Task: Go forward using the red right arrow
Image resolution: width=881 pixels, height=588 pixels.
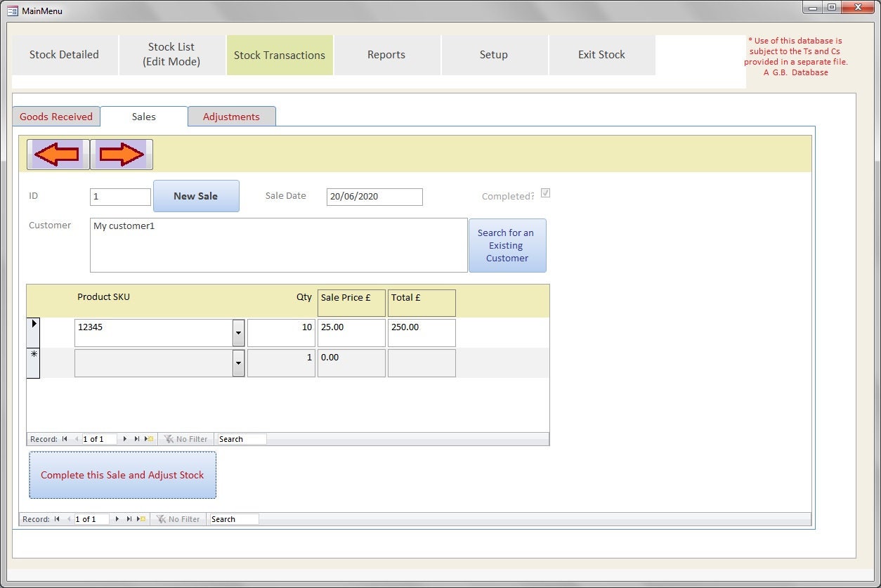Action: [121, 154]
